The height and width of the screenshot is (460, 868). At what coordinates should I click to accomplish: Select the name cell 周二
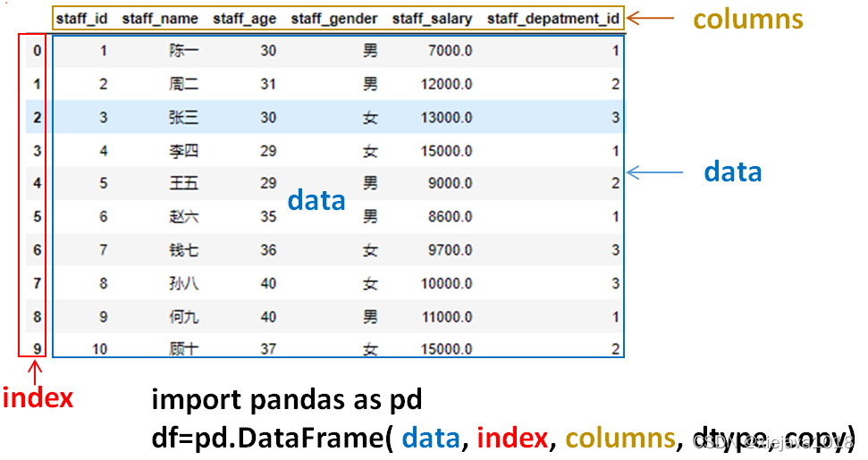point(184,84)
